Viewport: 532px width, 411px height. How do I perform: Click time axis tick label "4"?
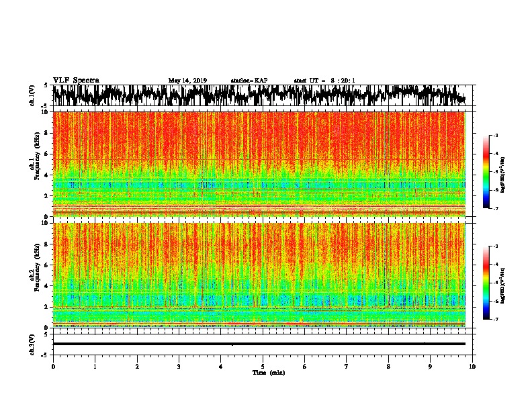[x=221, y=367]
